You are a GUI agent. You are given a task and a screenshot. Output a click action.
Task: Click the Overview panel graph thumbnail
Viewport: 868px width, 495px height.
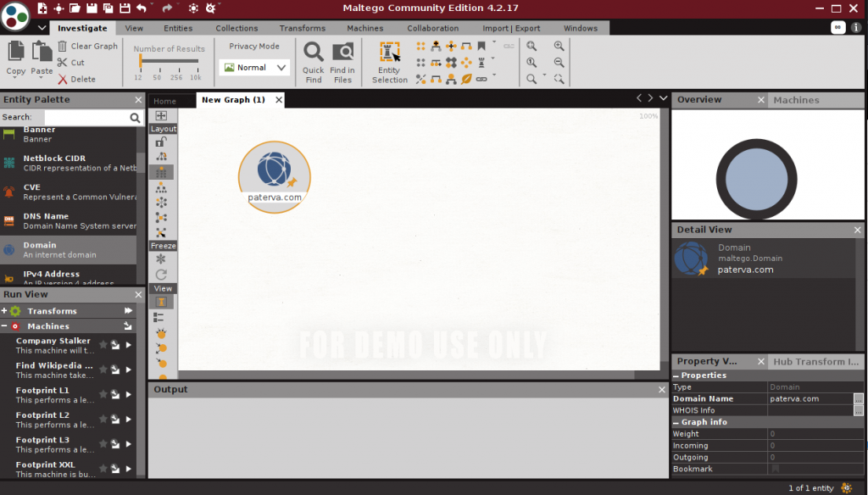756,179
